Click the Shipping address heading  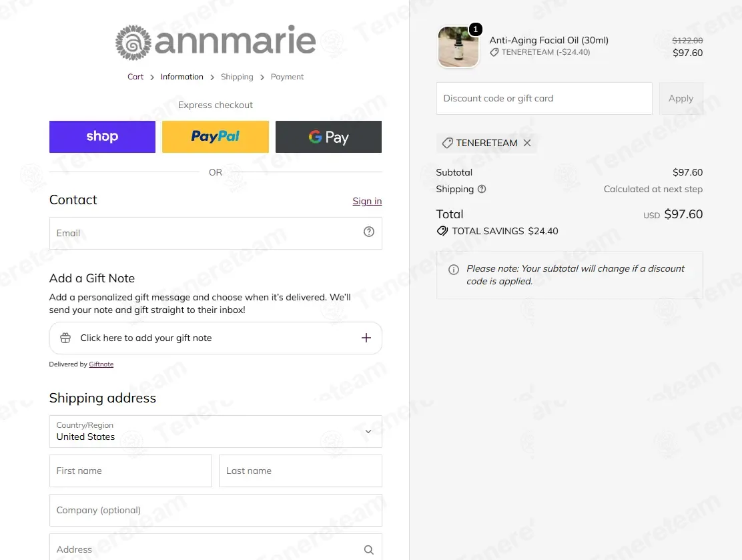(x=103, y=398)
